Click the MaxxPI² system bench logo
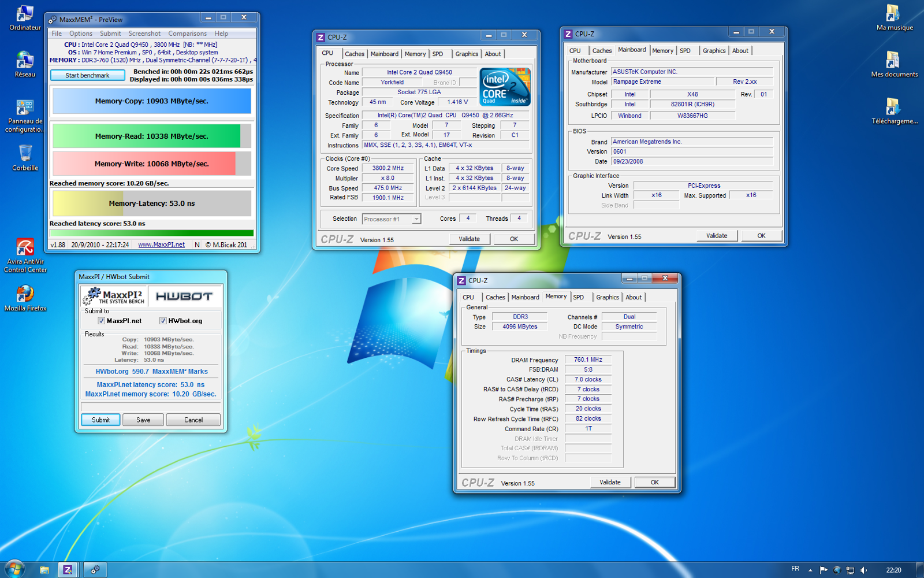Image resolution: width=924 pixels, height=578 pixels. click(114, 297)
